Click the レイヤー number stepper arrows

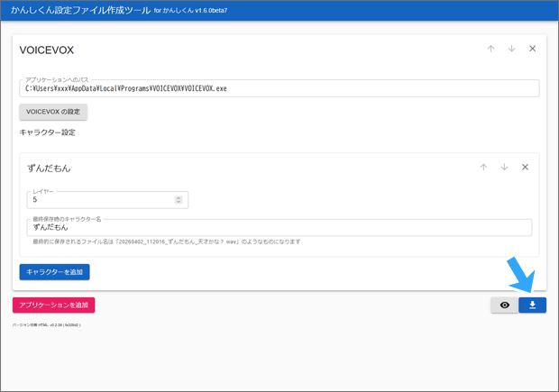coord(179,200)
